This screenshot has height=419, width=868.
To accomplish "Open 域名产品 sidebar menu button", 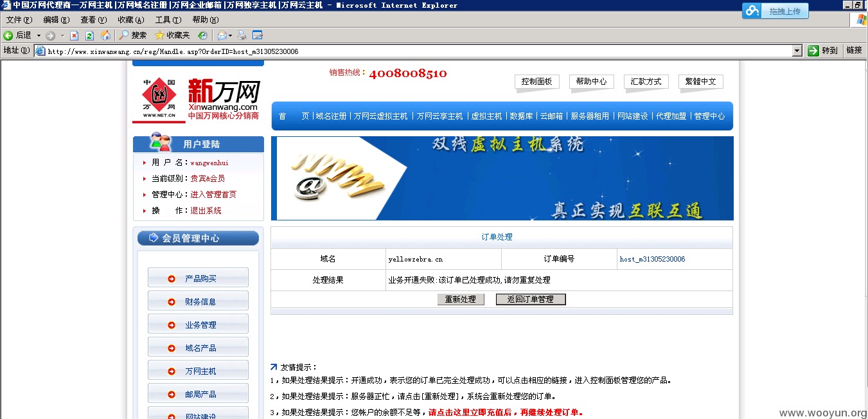I will 198,348.
